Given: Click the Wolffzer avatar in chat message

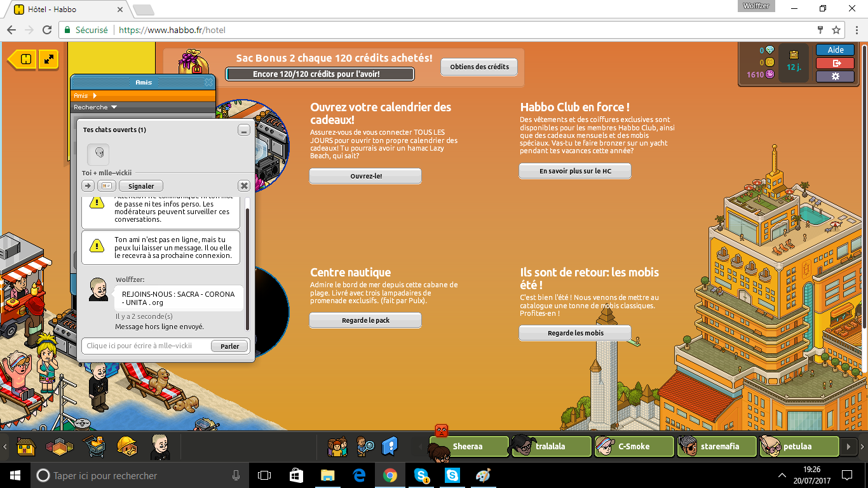Looking at the screenshot, I should (x=98, y=289).
